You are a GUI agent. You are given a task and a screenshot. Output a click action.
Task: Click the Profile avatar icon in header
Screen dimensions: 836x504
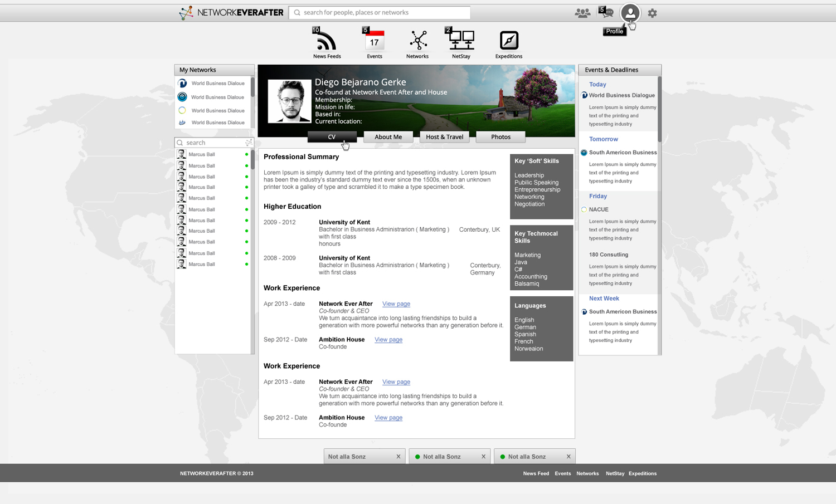pos(630,13)
